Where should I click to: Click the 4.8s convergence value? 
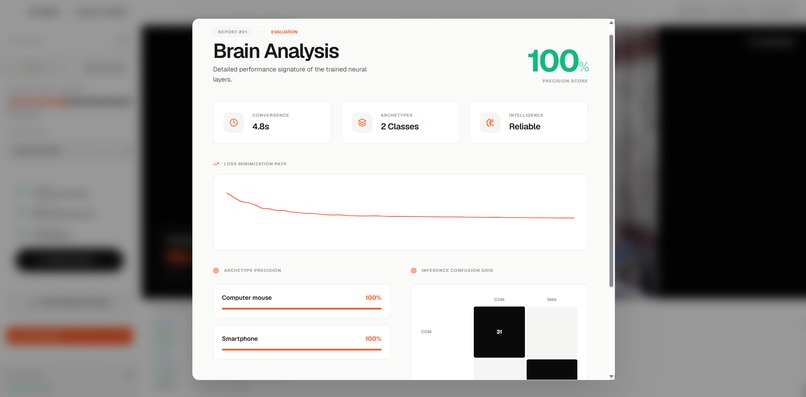pyautogui.click(x=261, y=127)
